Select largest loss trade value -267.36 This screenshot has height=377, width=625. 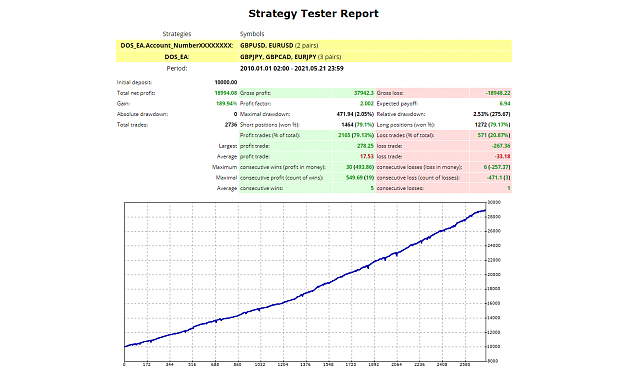click(x=501, y=146)
